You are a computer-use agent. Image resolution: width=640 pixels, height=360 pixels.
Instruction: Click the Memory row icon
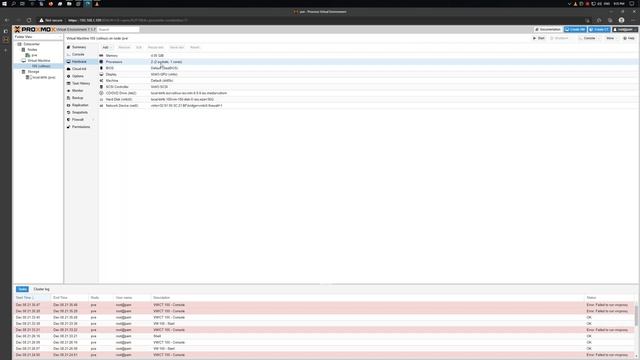(101, 56)
